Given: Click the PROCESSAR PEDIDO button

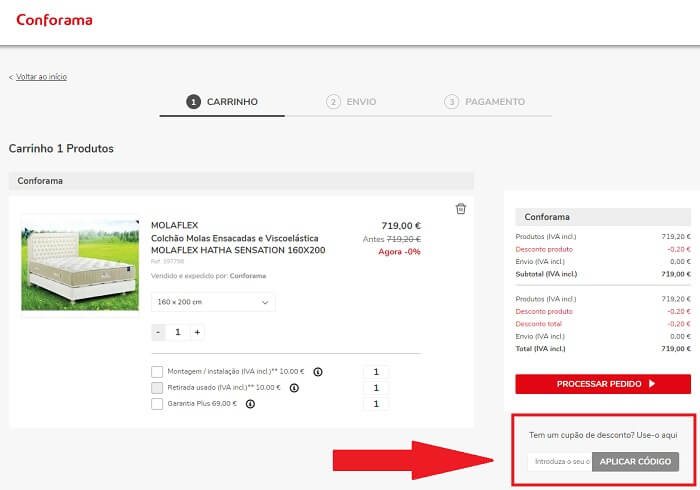Looking at the screenshot, I should [603, 384].
